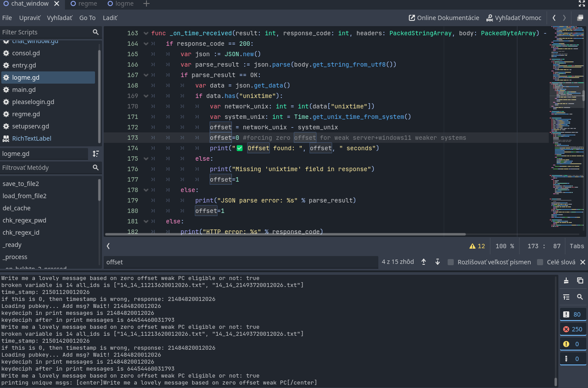Collapse the function fold arrow at line 163
588x388 pixels.
point(146,34)
